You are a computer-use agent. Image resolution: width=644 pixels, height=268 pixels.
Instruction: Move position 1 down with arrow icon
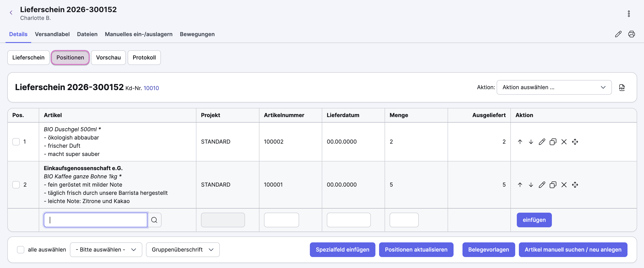531,142
